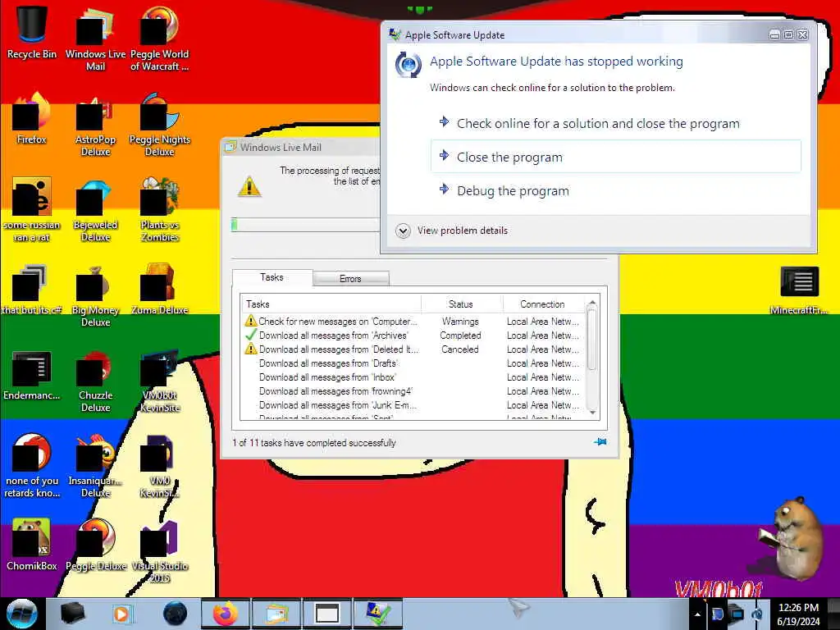Open the blank window taskbar button

coord(326,614)
